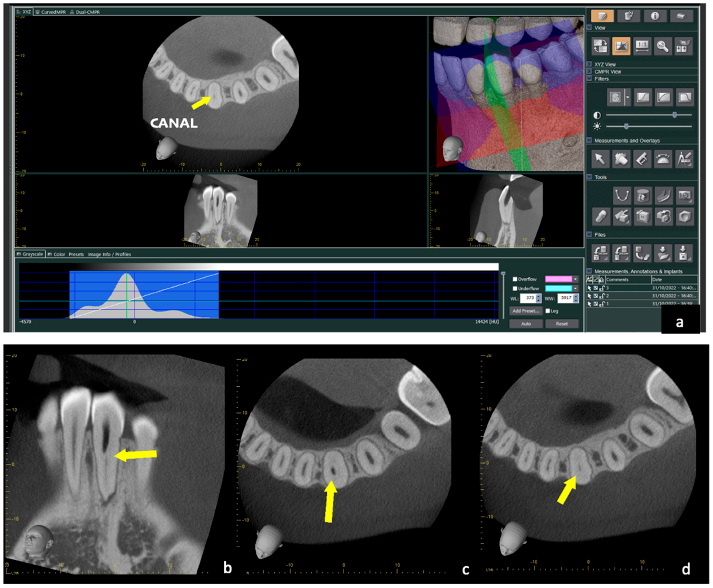
Task: Open the sharpen filter dropdown arrow
Action: (x=628, y=97)
